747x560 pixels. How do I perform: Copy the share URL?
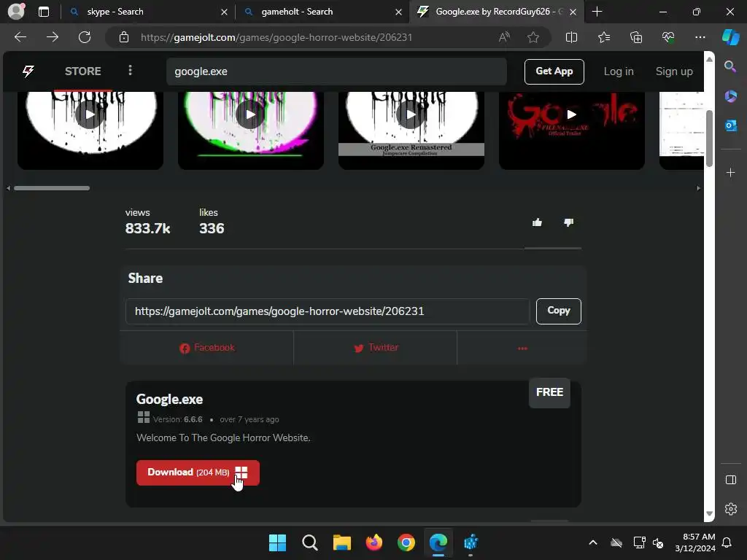click(558, 311)
